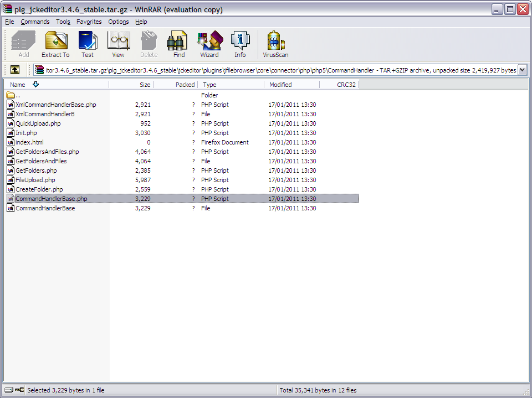Go up one folder level button
Viewport: 532px width, 398px height.
[x=15, y=70]
